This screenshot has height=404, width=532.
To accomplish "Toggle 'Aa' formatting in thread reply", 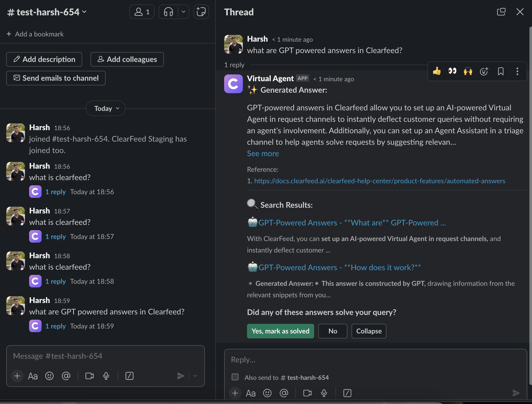I will pos(251,393).
